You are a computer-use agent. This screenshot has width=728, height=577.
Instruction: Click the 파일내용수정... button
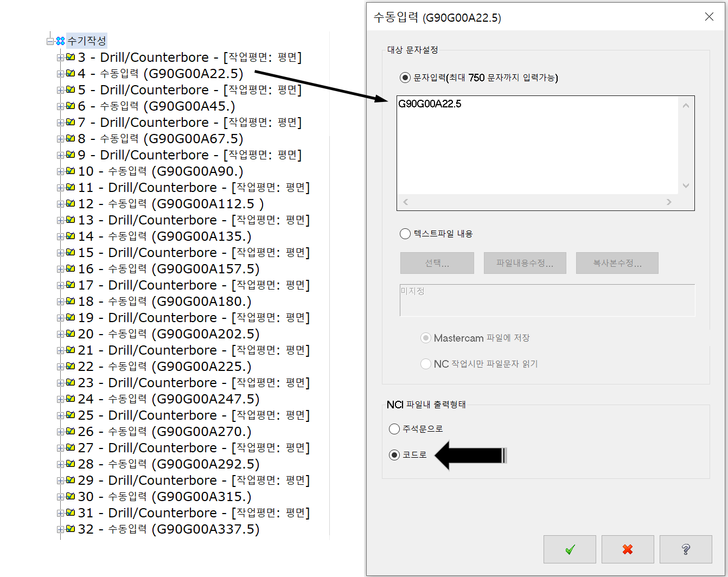(x=525, y=263)
